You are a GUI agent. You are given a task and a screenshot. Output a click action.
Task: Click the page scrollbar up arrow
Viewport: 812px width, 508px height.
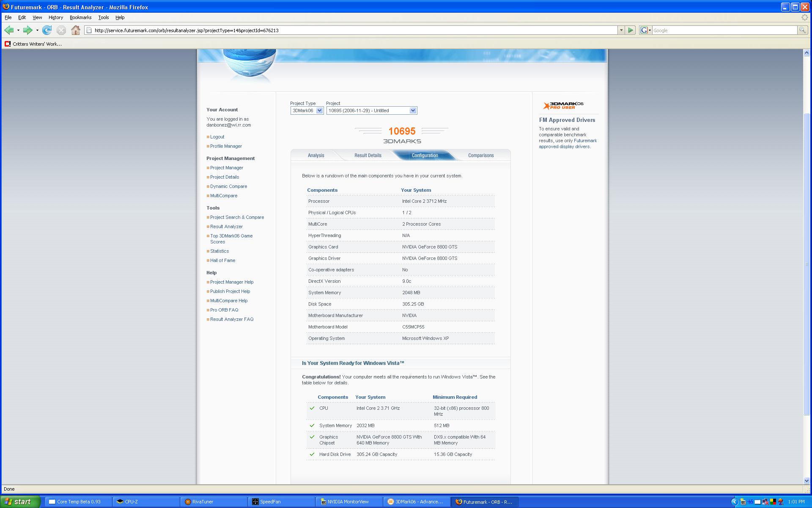click(807, 52)
